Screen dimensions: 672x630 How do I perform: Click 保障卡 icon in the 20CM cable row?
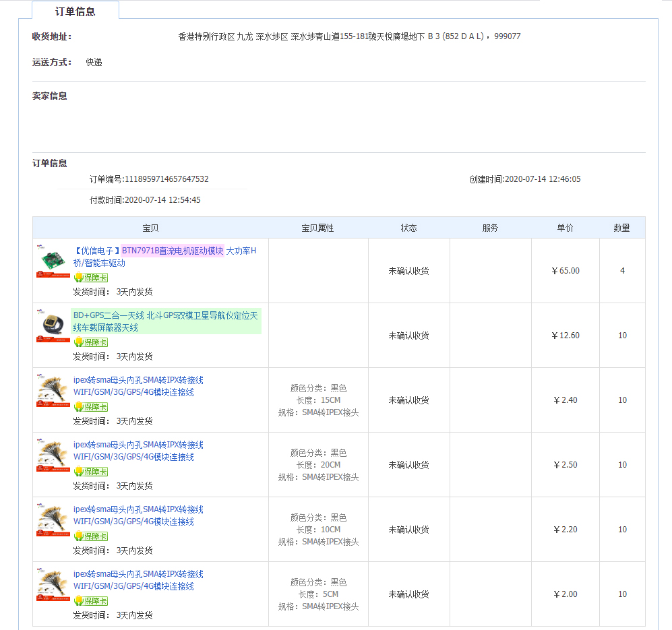point(90,472)
